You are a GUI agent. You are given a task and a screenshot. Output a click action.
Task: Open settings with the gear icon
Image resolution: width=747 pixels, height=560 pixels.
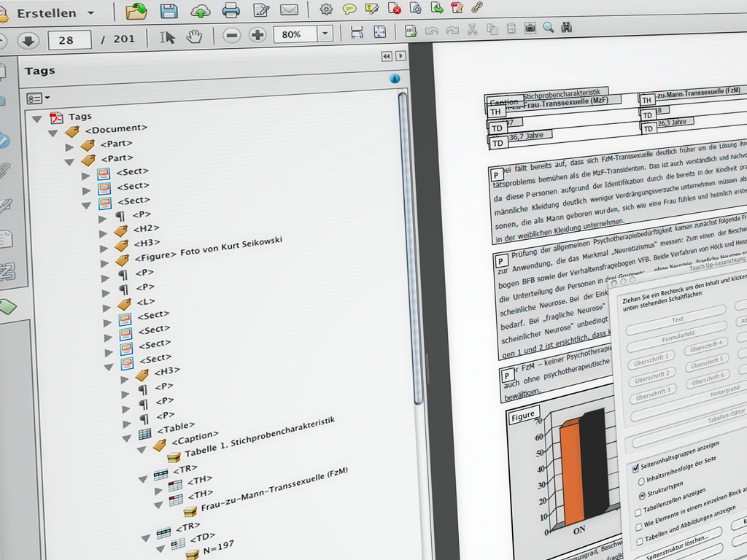pos(326,9)
